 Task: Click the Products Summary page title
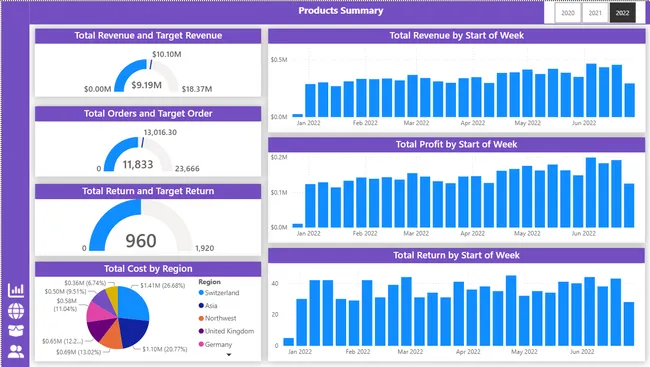341,11
